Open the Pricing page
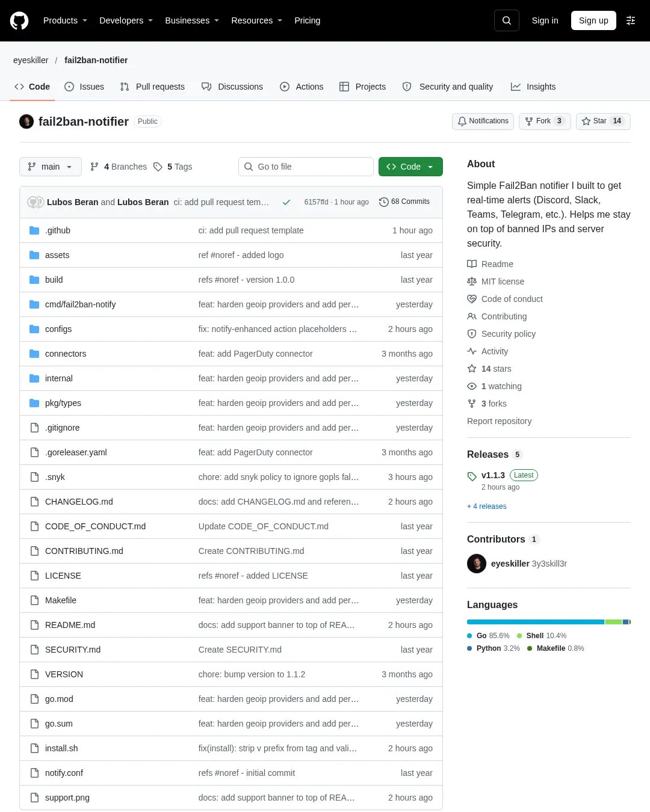Image resolution: width=650 pixels, height=812 pixels. [x=308, y=20]
